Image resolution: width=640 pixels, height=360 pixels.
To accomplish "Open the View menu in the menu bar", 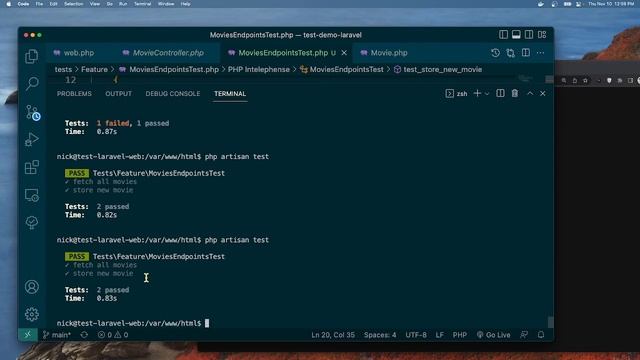I will (x=95, y=4).
